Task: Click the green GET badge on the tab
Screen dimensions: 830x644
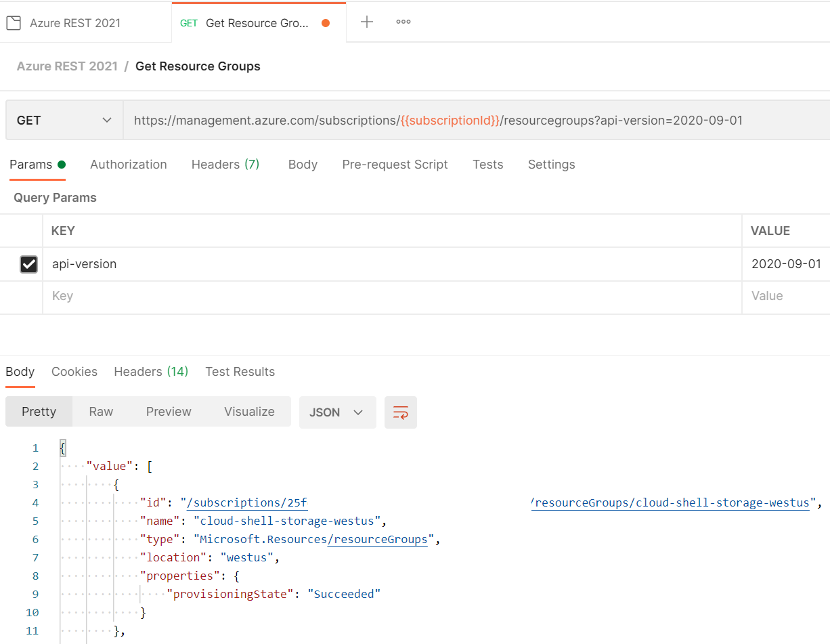Action: point(188,22)
